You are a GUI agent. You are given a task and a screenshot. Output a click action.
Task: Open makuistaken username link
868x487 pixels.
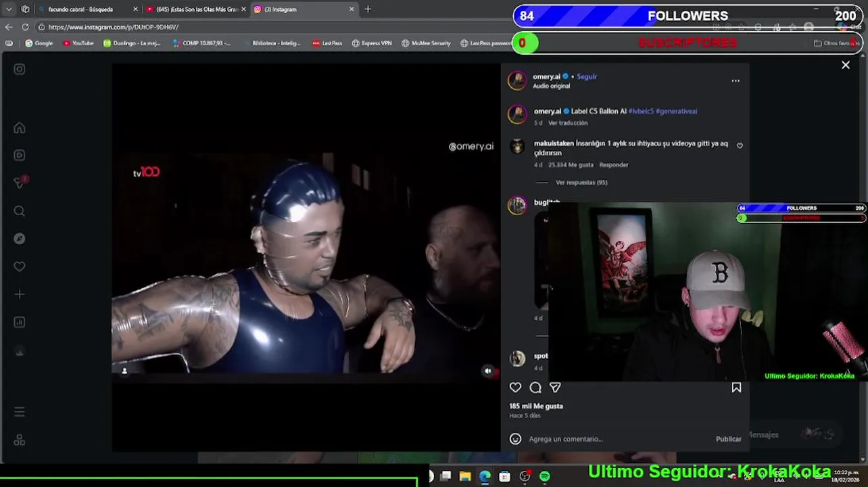(554, 143)
